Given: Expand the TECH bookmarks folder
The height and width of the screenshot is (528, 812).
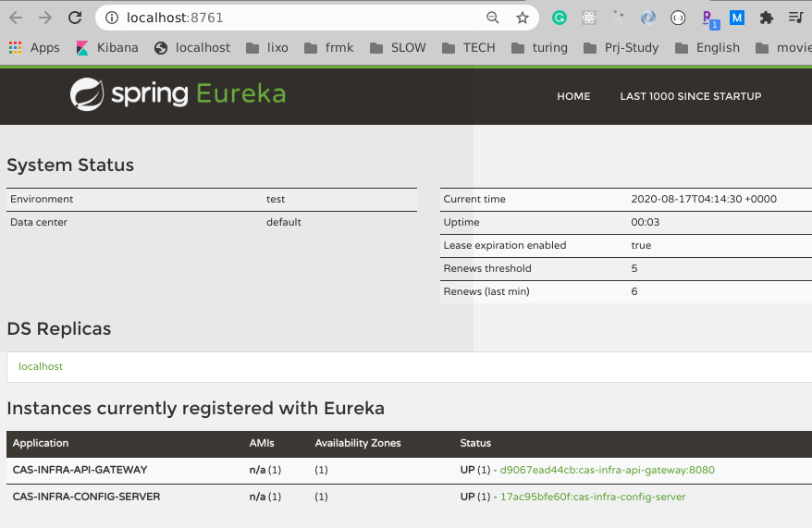Looking at the screenshot, I should (x=469, y=48).
